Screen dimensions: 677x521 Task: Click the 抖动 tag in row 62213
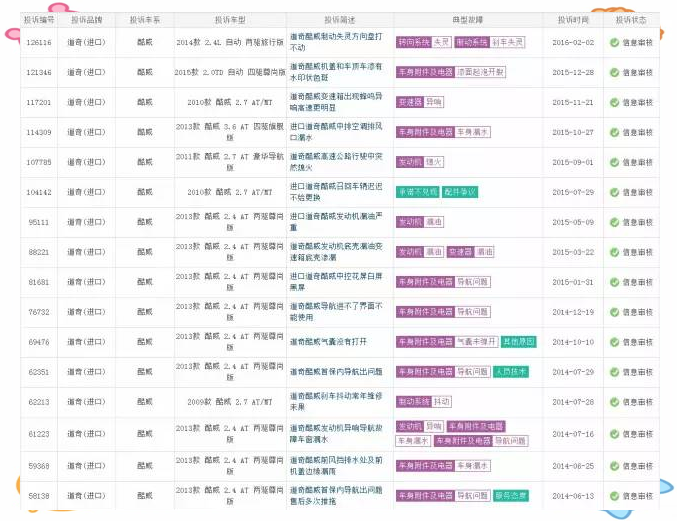(441, 402)
